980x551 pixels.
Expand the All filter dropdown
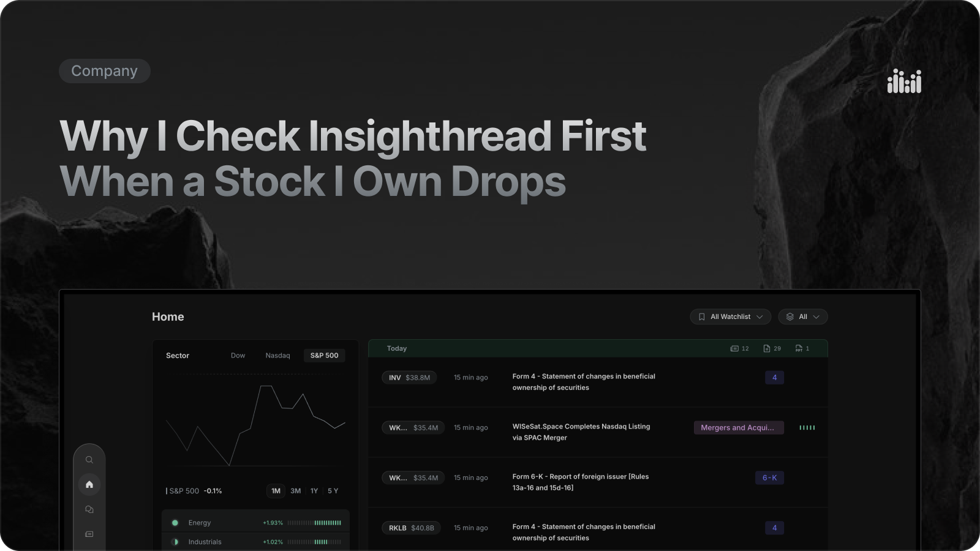tap(803, 317)
